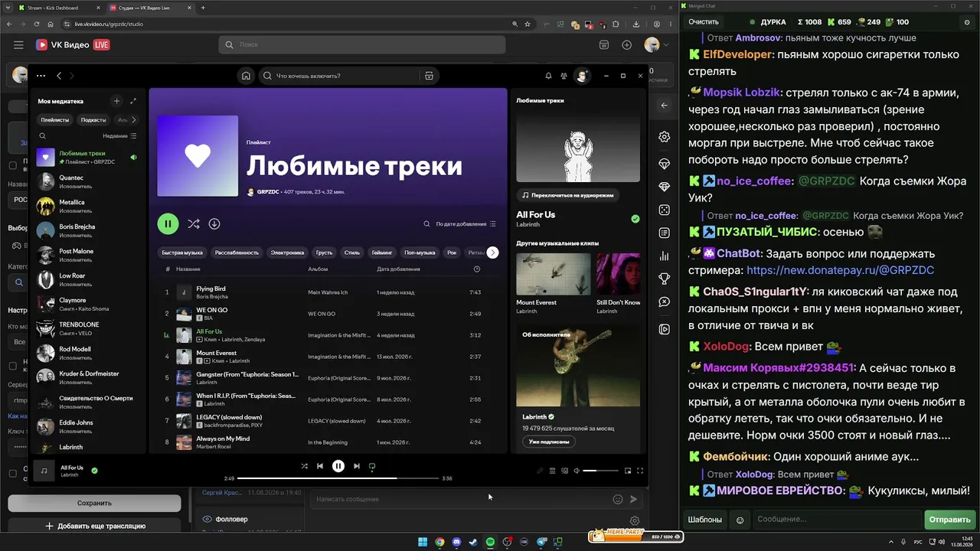
Task: Open Spotify friend activity icon
Action: point(564,76)
